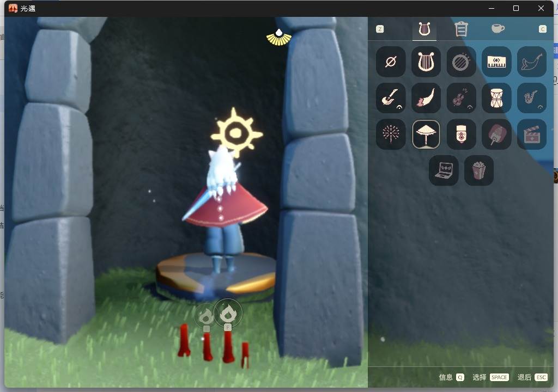558x392 pixels.
Task: Pick the whale-shaped ocarina instrument
Action: [532, 62]
